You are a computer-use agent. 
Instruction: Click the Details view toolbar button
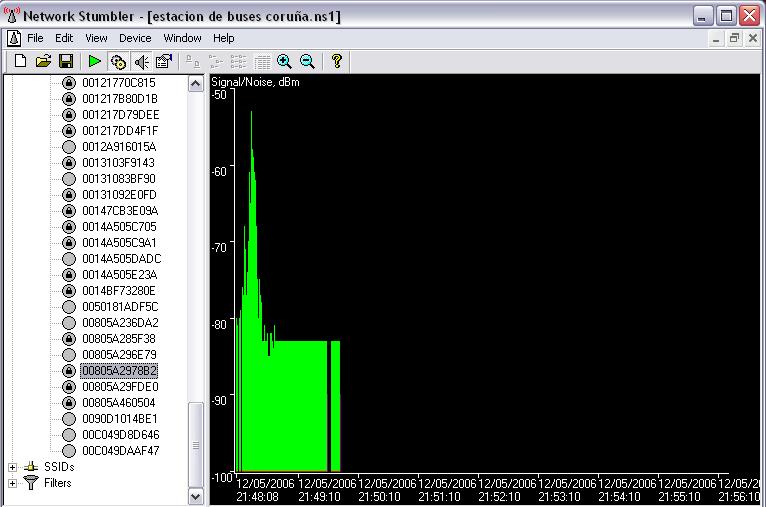click(262, 62)
